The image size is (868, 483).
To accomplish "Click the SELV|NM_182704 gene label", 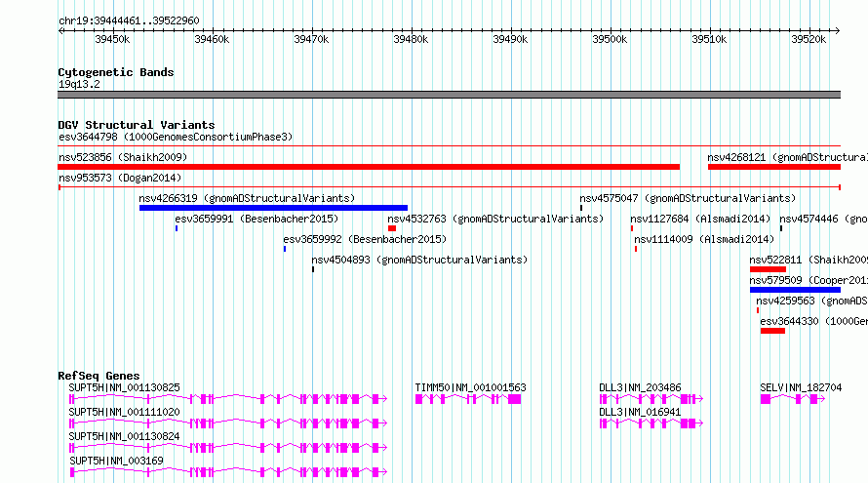I will point(801,387).
